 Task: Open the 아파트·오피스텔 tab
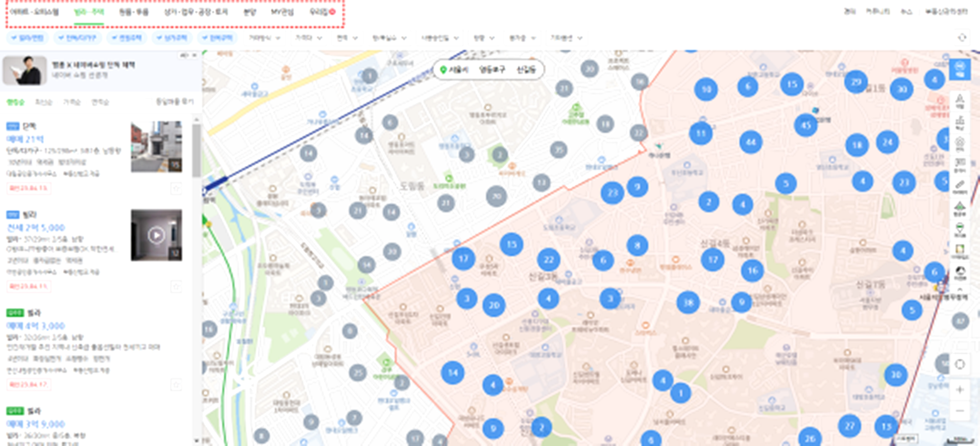pos(34,12)
